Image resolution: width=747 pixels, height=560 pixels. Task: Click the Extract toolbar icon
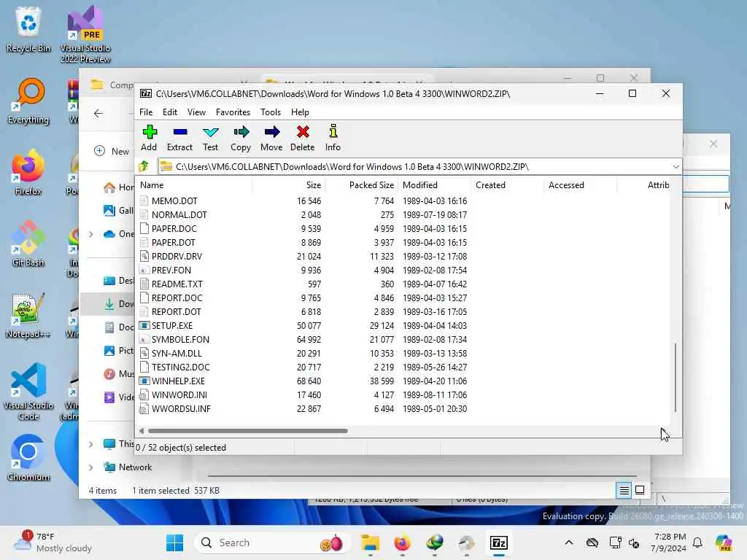coord(179,133)
